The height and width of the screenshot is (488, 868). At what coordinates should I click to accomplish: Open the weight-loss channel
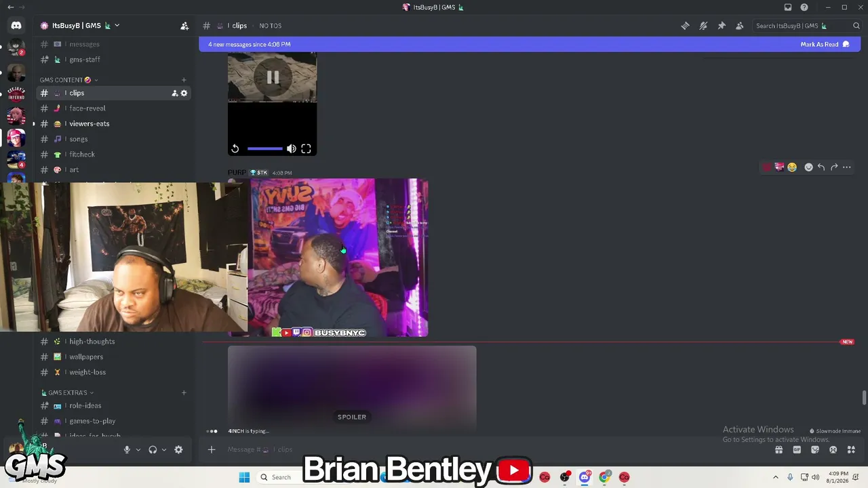coord(113,372)
